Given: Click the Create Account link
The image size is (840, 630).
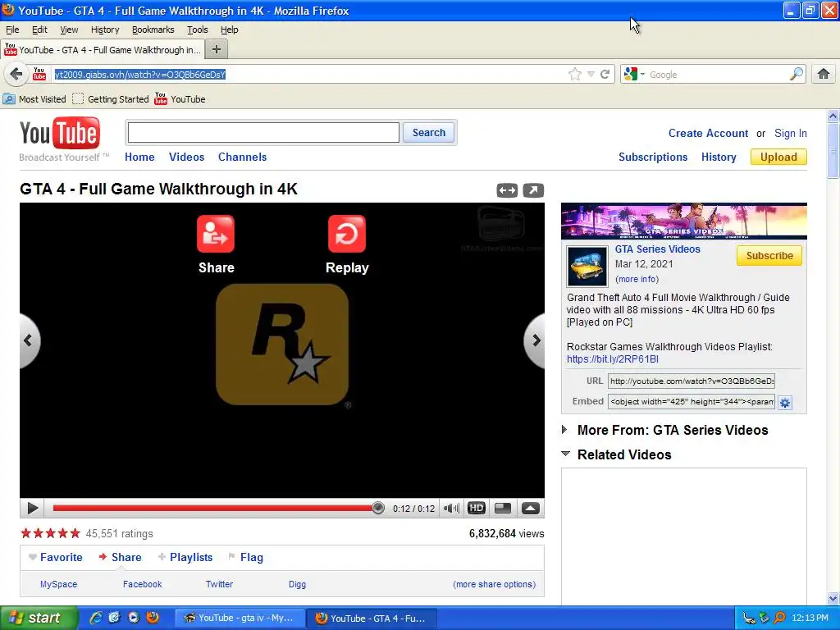Looking at the screenshot, I should click(708, 134).
